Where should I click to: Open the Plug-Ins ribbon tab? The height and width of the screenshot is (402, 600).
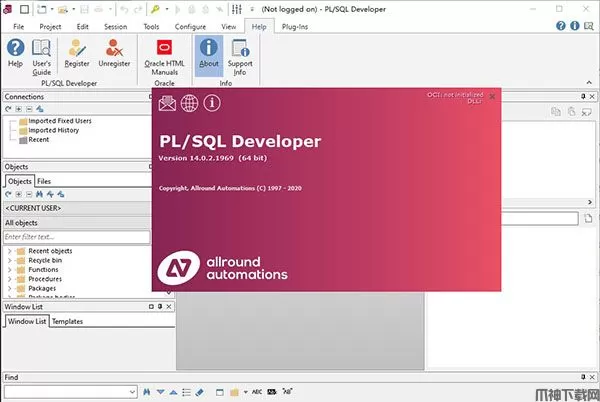click(295, 26)
